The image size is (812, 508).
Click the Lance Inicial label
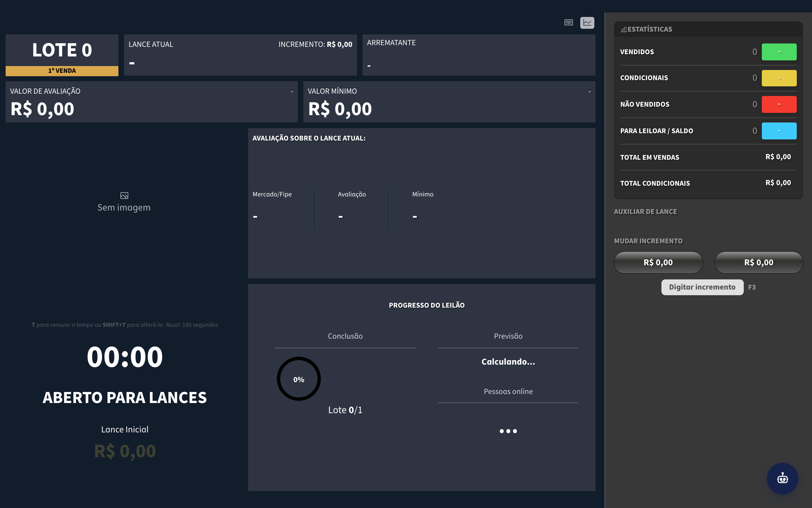[x=125, y=429]
